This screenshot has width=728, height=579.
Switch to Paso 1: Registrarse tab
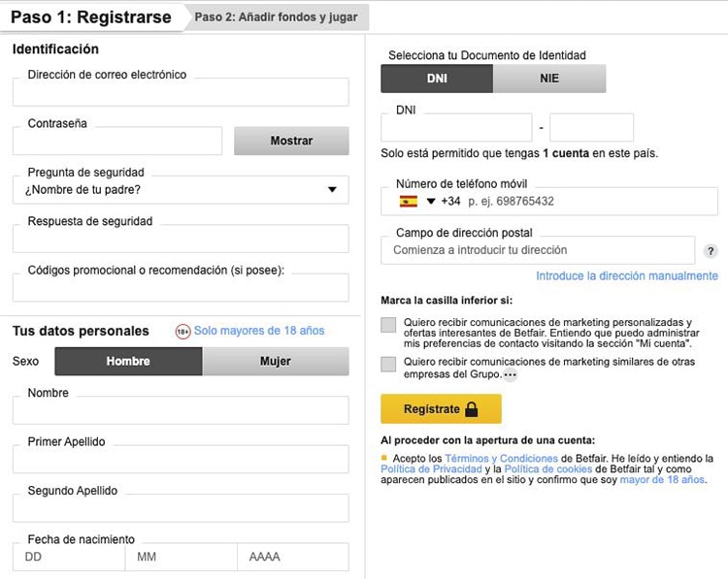91,17
